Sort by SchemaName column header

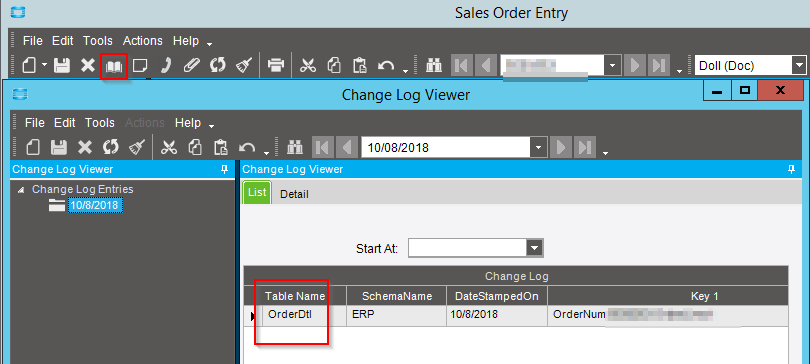point(397,296)
